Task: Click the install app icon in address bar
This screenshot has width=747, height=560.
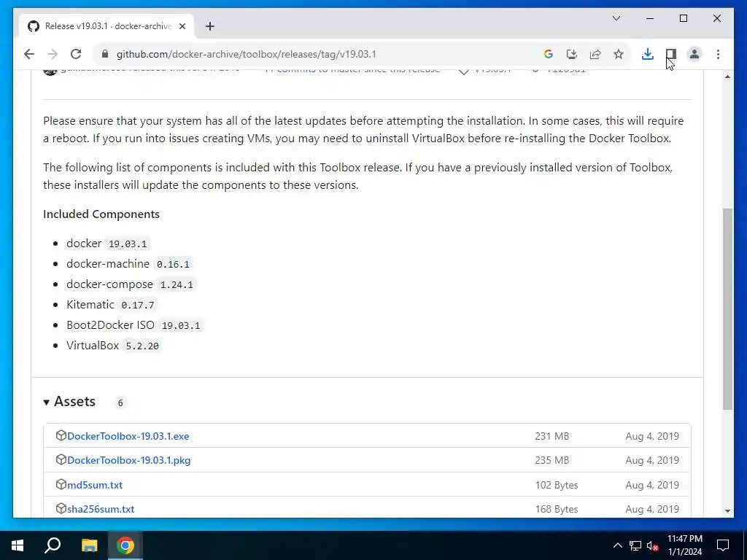Action: pos(572,54)
